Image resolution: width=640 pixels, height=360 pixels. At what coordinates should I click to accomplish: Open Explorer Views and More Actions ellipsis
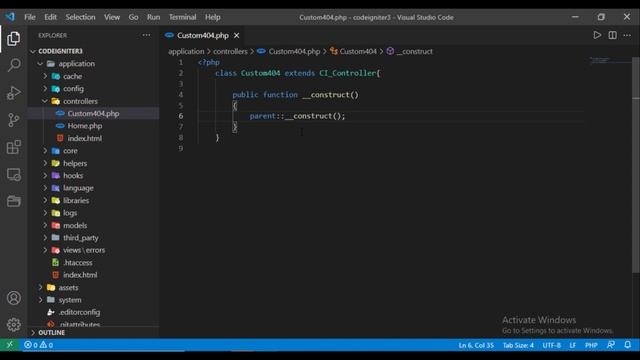pyautogui.click(x=146, y=35)
